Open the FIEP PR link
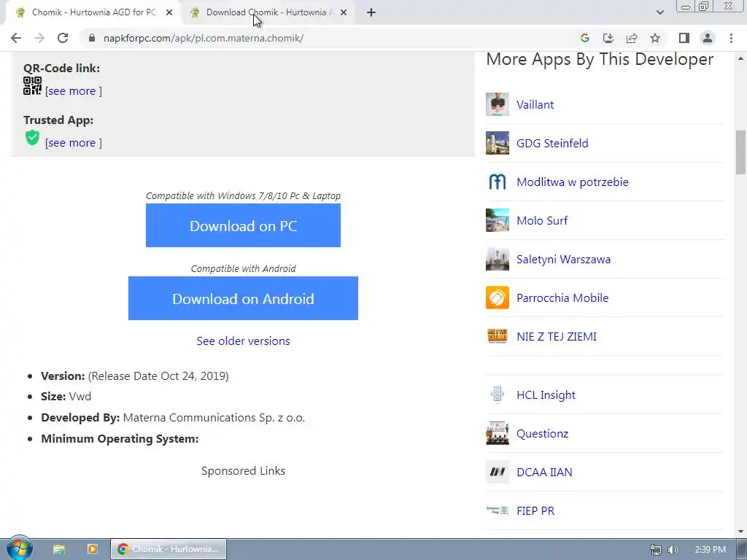The height and width of the screenshot is (560, 747). pyautogui.click(x=535, y=510)
